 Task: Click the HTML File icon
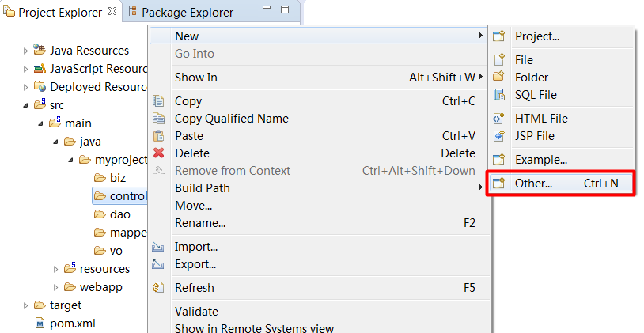(x=498, y=119)
